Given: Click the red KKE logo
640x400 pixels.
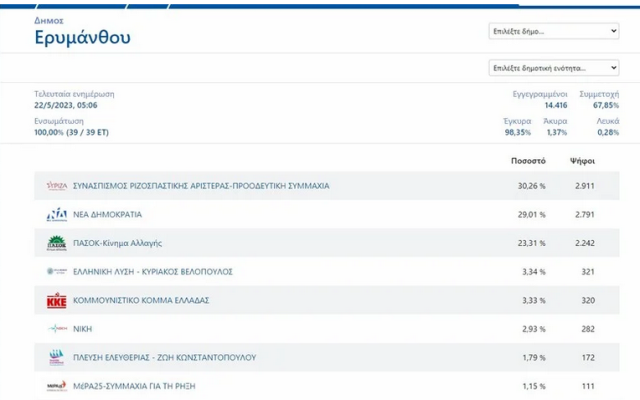Looking at the screenshot, I should point(57,300).
